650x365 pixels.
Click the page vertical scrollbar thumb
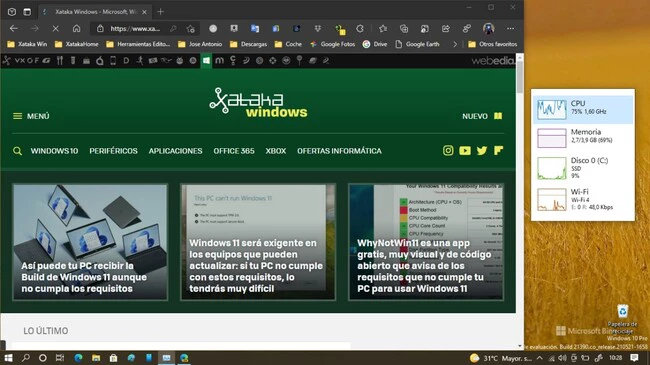(520, 77)
